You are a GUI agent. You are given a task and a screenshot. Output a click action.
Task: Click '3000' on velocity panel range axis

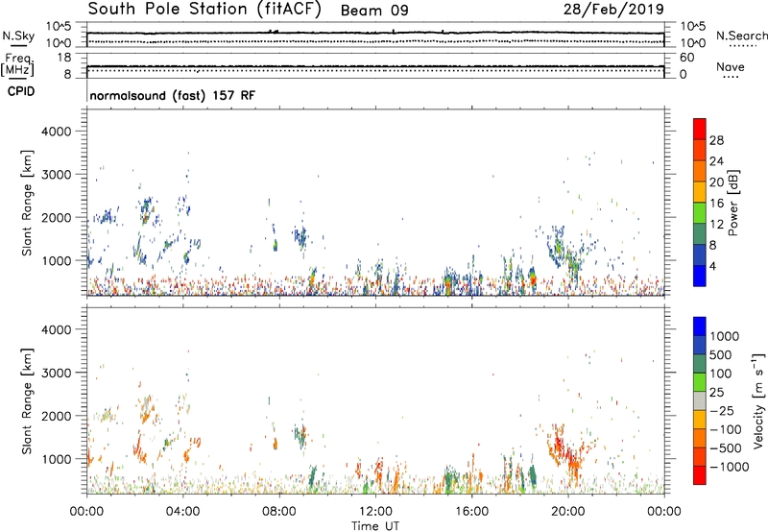coord(56,373)
